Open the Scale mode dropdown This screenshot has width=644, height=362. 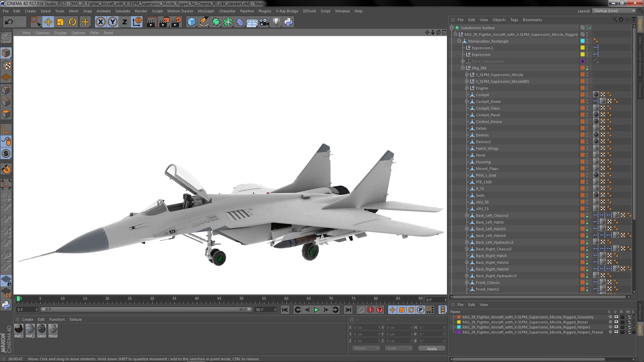coord(399,348)
